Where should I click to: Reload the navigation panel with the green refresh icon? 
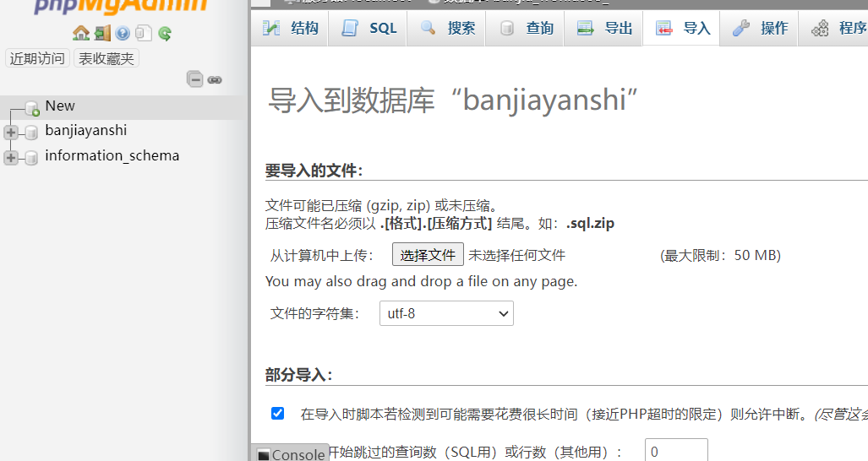(x=165, y=34)
